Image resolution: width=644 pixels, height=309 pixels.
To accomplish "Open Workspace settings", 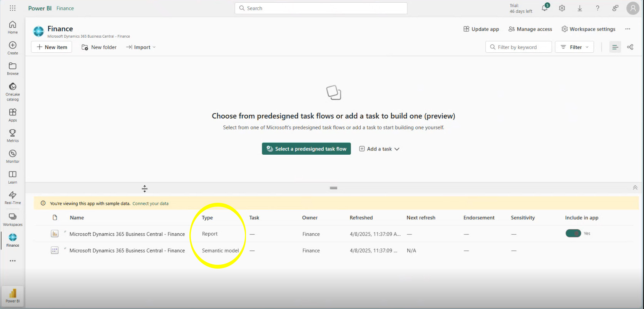I will tap(589, 29).
